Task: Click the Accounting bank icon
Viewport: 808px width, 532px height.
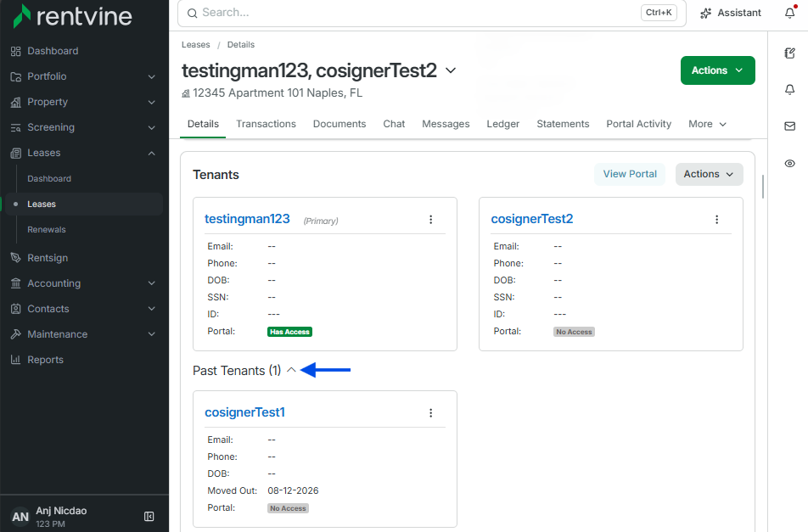Action: click(x=16, y=283)
